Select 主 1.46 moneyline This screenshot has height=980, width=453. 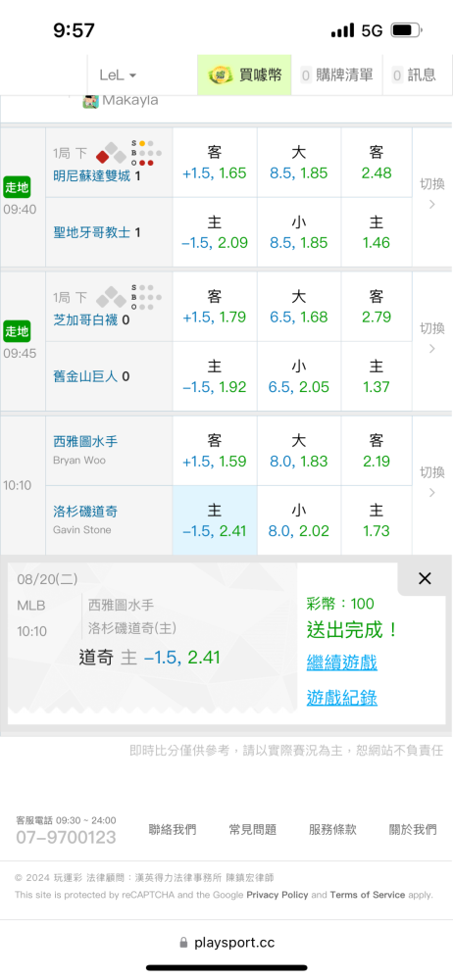click(377, 232)
